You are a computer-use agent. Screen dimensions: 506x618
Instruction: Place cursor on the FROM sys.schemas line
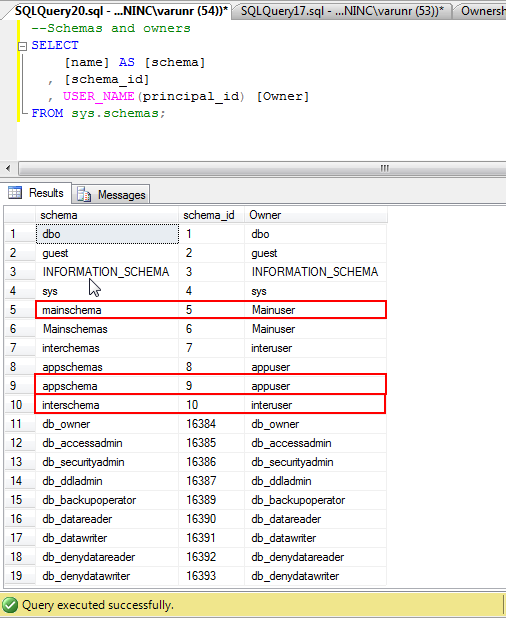99,114
